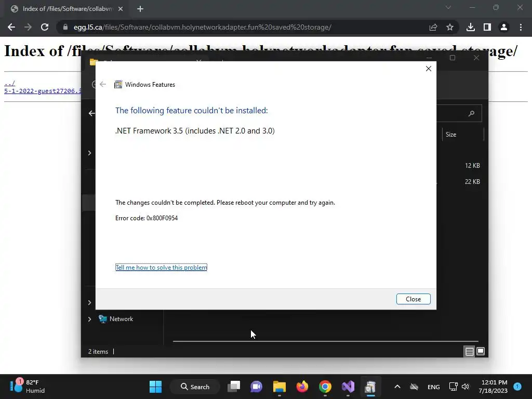Switch Explorer to large icons view

click(x=481, y=351)
